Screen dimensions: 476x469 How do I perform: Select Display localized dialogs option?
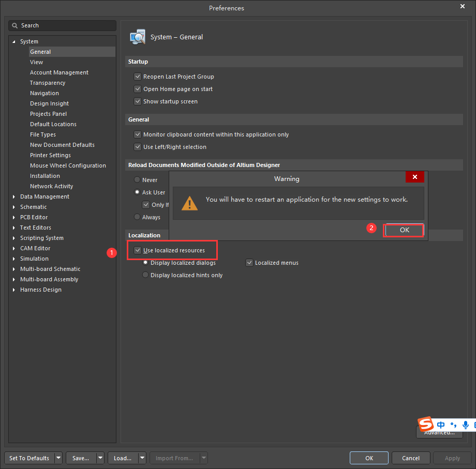145,262
